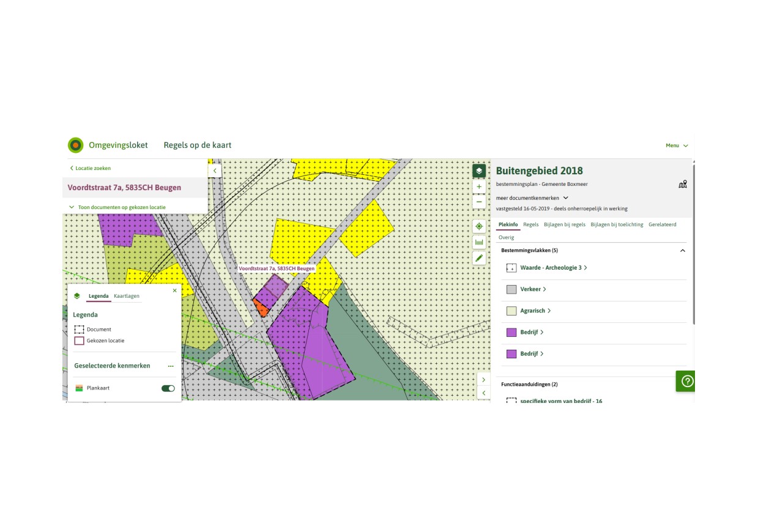Screen dimensions: 758x532
Task: Select the draw pencil tool
Action: (479, 258)
